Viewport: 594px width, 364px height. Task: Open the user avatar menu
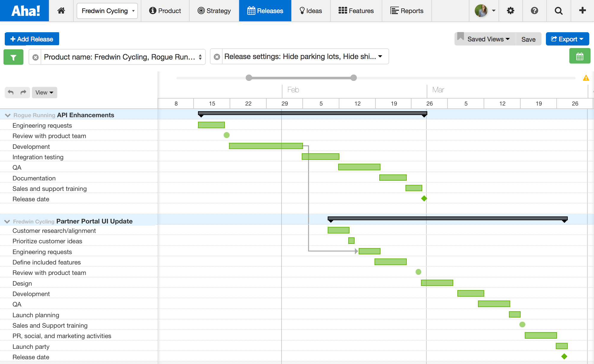click(x=485, y=11)
